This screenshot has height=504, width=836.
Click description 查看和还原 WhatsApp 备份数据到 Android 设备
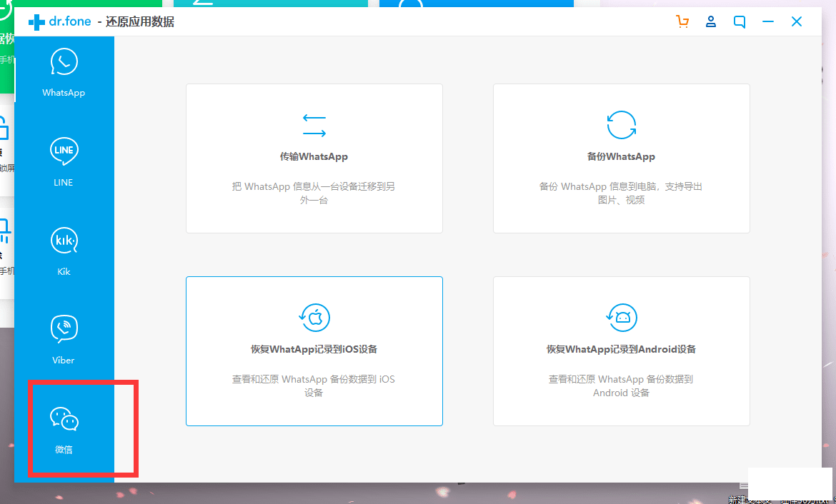(x=621, y=386)
